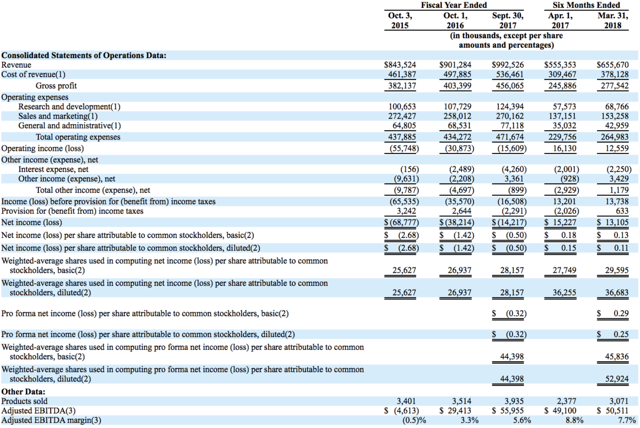Click pro forma basic value $ 0.29
Image resolution: width=640 pixels, height=428 pixels.
pos(613,314)
